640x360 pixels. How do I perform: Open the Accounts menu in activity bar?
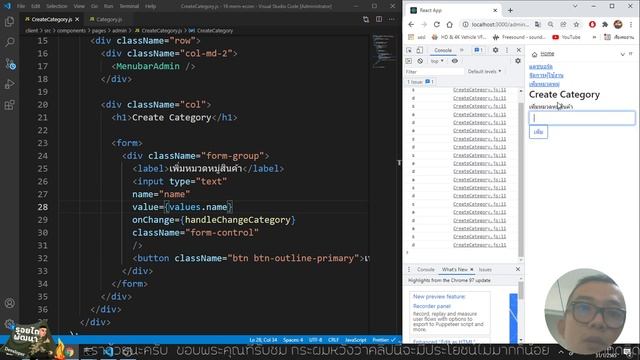(x=9, y=303)
